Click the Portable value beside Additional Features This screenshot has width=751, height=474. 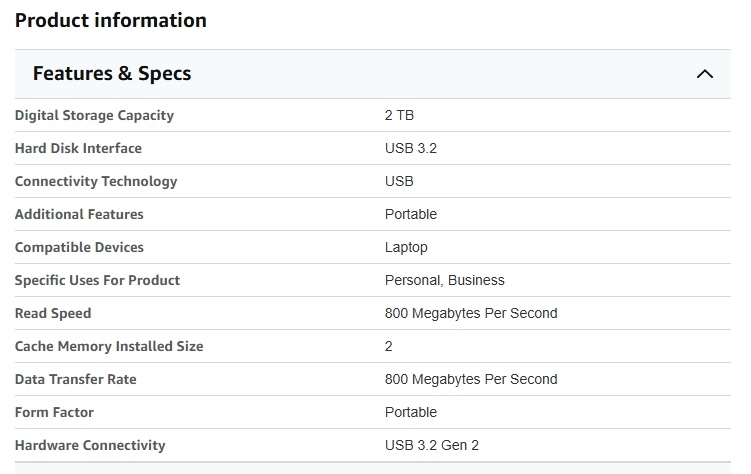coord(410,214)
